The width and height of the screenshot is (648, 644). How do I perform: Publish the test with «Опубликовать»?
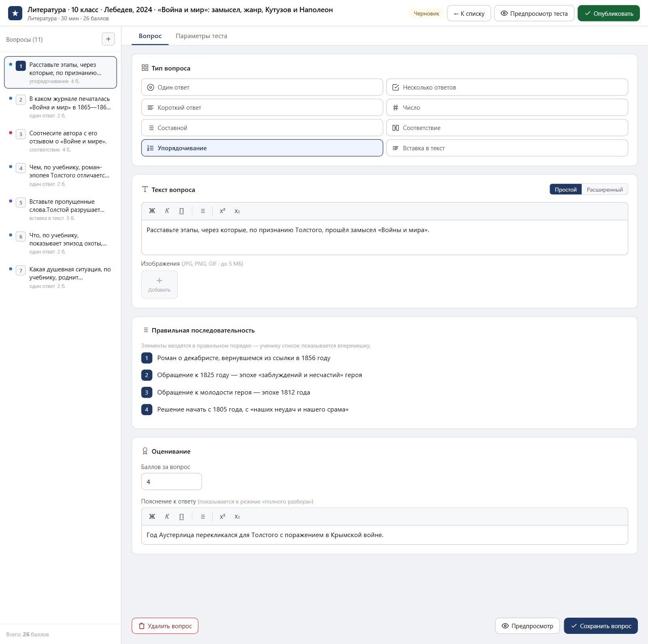point(609,13)
